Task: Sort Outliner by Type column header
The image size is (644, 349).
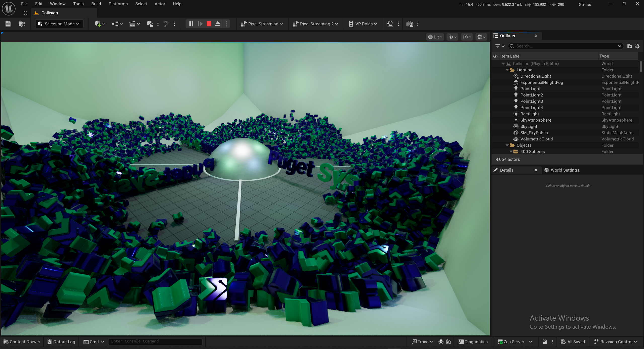Action: (x=618, y=56)
